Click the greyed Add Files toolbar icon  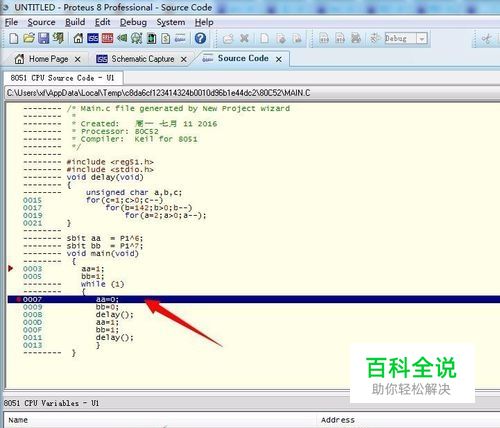281,39
